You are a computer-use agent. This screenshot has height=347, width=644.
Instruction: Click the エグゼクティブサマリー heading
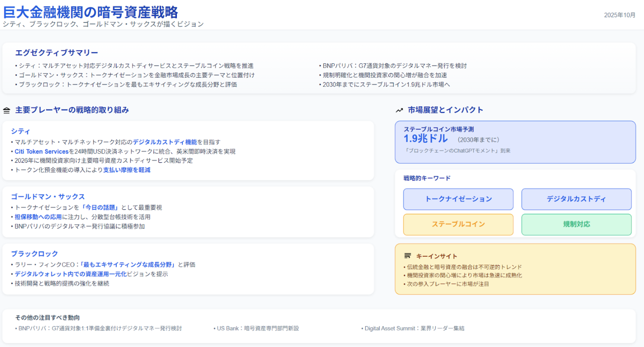57,53
